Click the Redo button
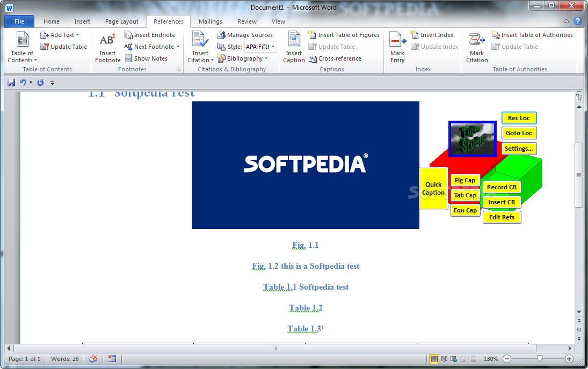The image size is (588, 369). pyautogui.click(x=40, y=83)
